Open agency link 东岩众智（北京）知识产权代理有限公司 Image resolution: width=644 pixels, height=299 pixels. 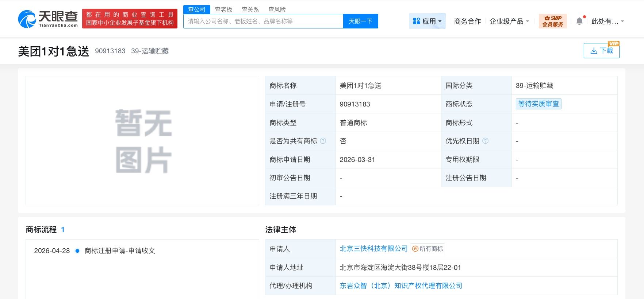401,286
